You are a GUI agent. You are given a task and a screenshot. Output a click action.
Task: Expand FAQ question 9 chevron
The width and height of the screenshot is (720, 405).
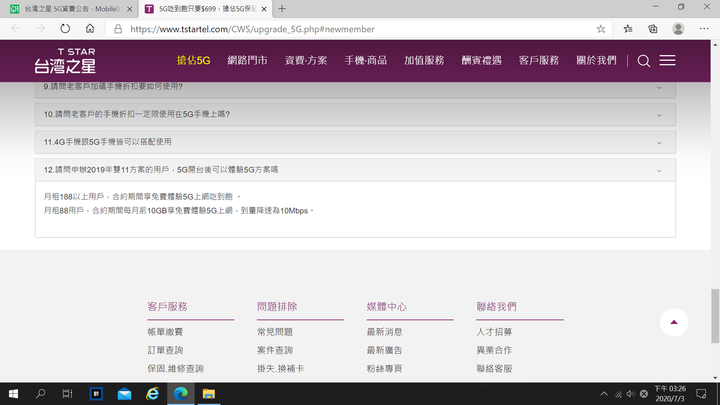coord(659,87)
